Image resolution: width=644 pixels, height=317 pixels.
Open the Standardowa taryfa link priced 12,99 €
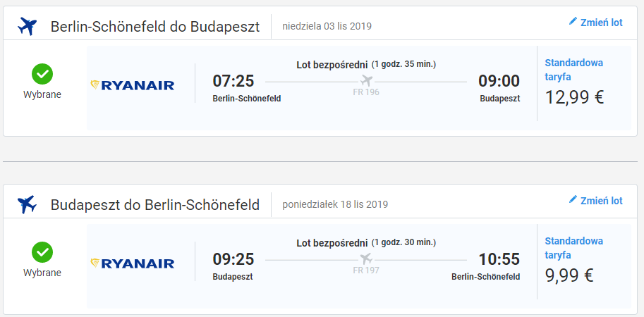[x=573, y=70]
